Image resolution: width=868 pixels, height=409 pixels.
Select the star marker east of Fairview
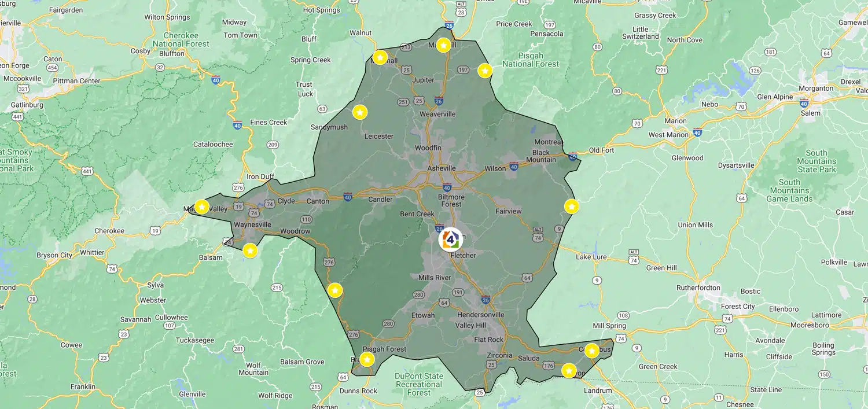tap(571, 207)
